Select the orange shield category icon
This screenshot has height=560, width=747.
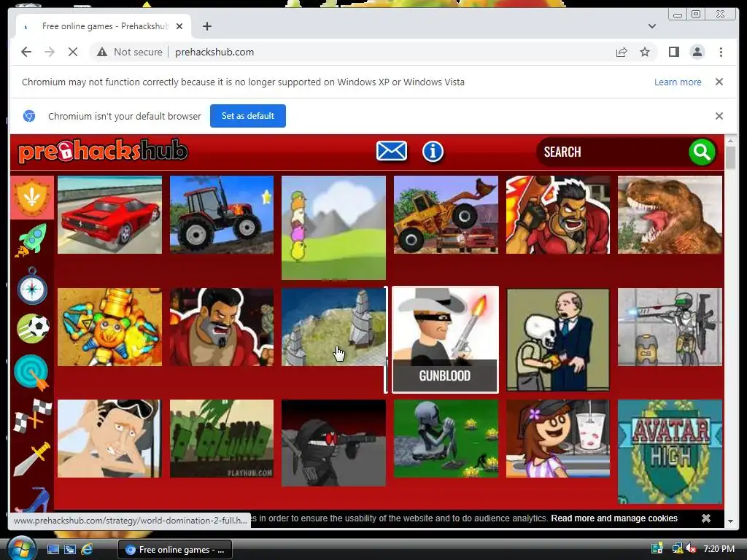click(x=32, y=198)
